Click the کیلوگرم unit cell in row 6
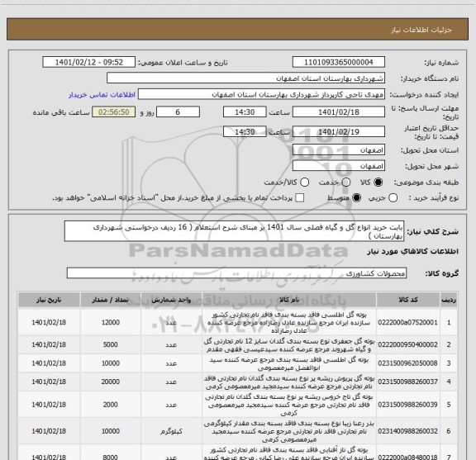The width and height of the screenshot is (476, 460). pyautogui.click(x=171, y=431)
